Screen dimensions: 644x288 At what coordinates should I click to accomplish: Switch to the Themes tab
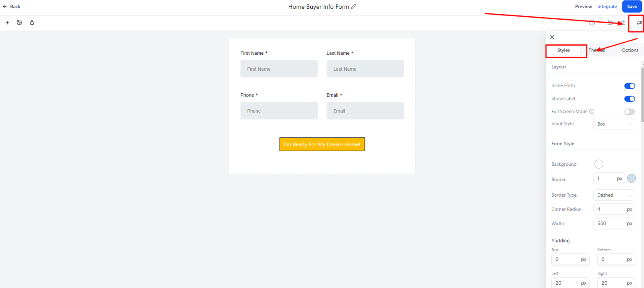click(x=597, y=50)
